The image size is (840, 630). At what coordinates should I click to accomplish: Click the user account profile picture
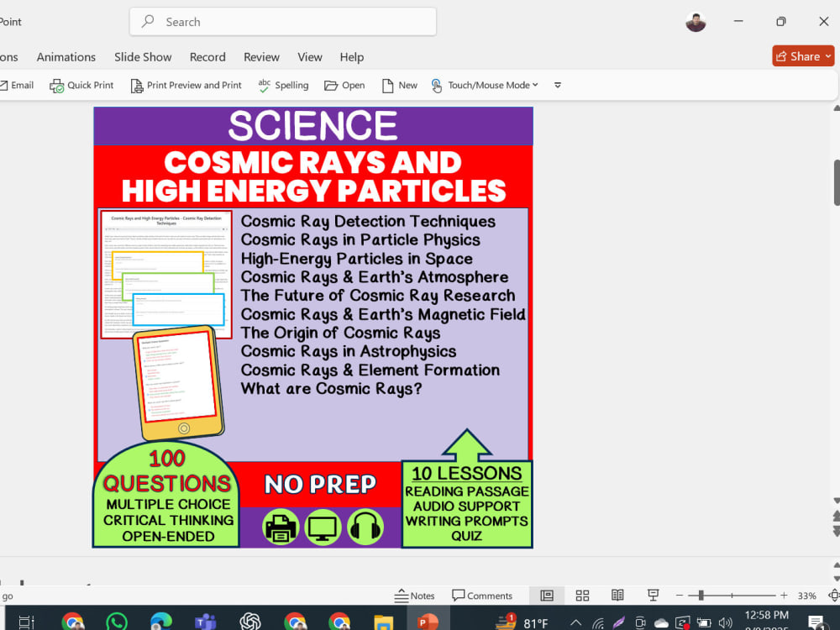696,22
